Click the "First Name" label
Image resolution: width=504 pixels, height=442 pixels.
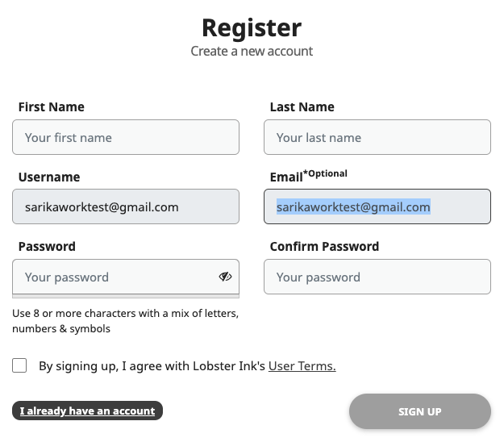click(x=52, y=106)
